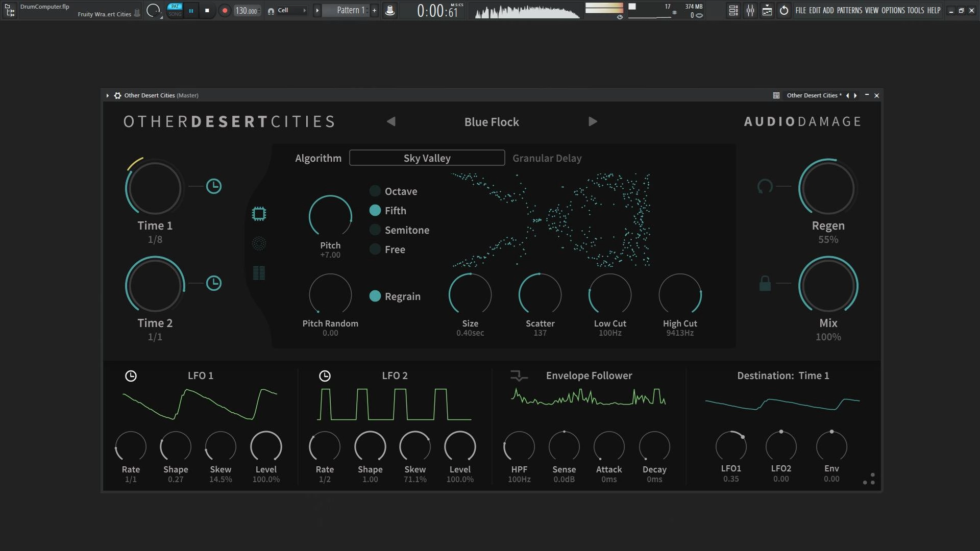Click the granular particle display

pos(551,220)
